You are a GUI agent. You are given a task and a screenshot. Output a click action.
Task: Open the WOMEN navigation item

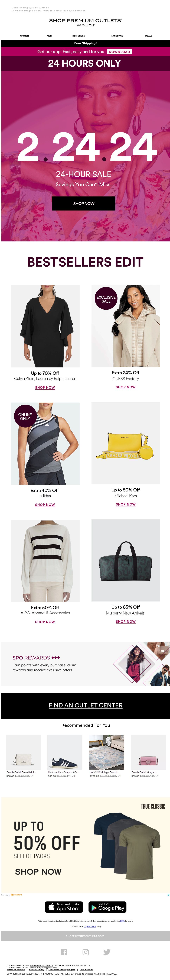coord(24,36)
